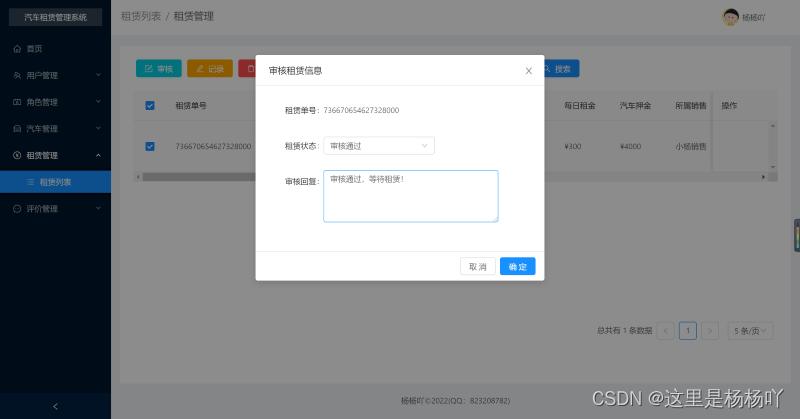Click the red delete button

[x=247, y=68]
